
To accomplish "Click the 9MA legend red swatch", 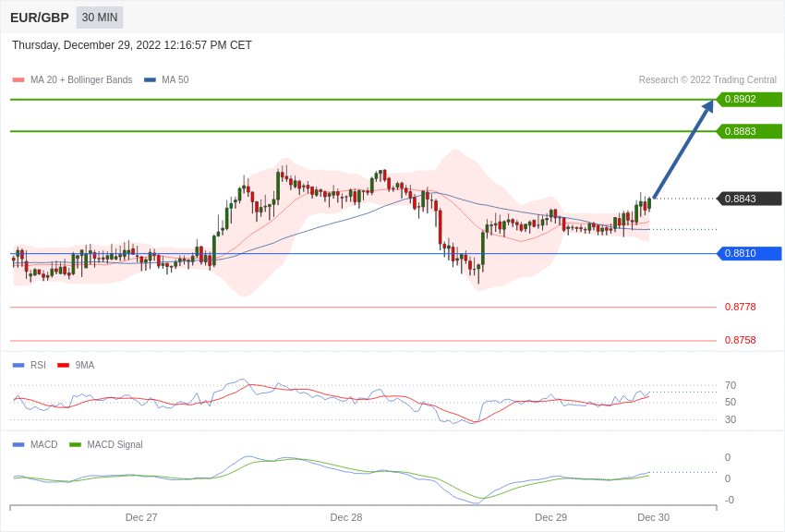I will (63, 366).
